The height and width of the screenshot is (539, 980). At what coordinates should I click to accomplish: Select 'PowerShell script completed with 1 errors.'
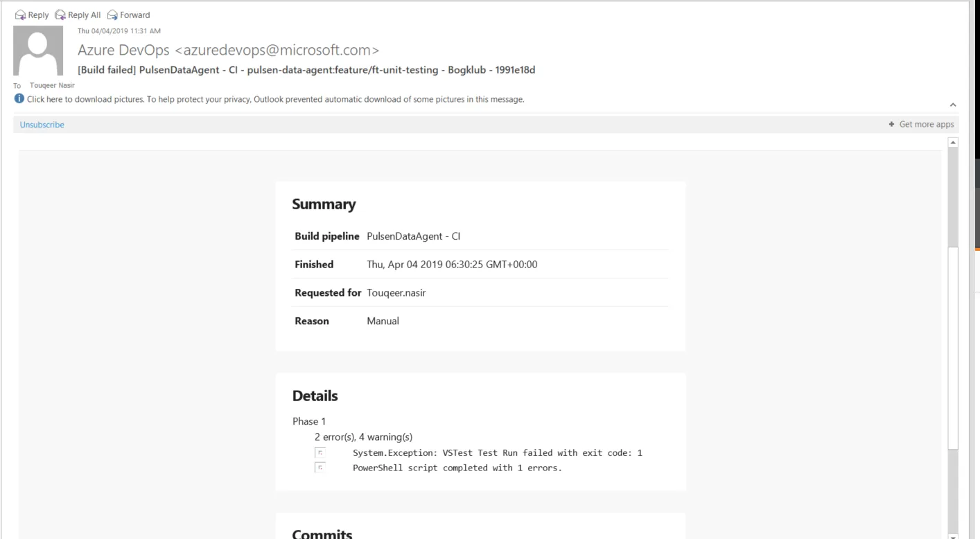coord(457,468)
